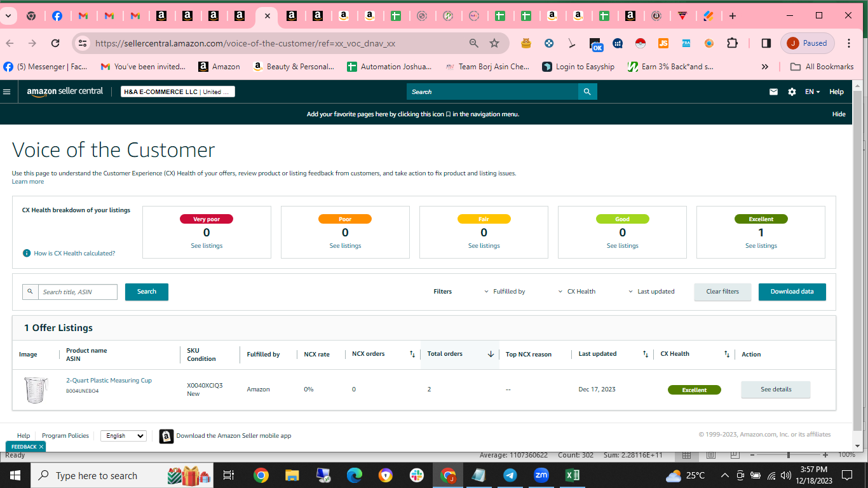Expand the Fulfilled by filter
The width and height of the screenshot is (868, 488).
click(x=505, y=292)
